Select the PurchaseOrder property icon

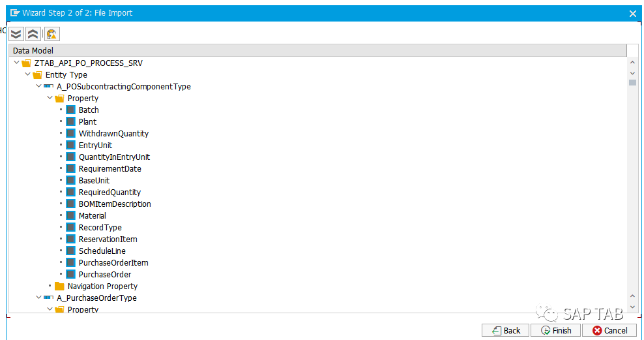(70, 274)
